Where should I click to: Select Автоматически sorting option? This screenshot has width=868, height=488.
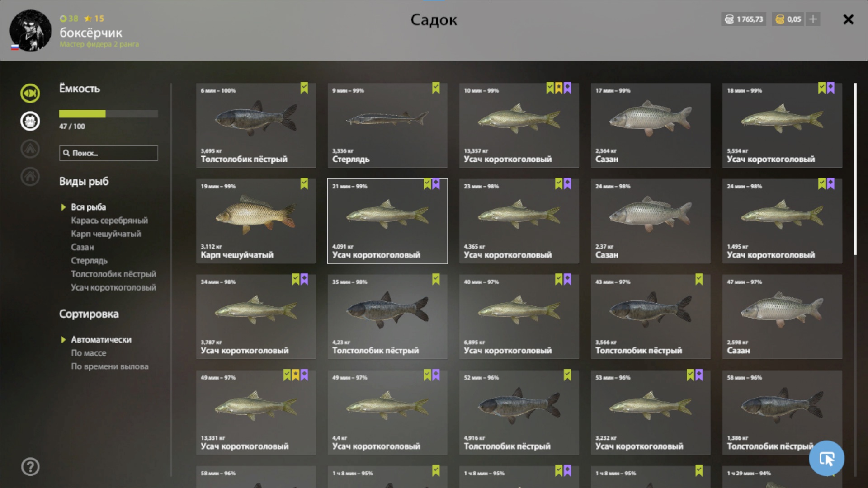tap(101, 339)
